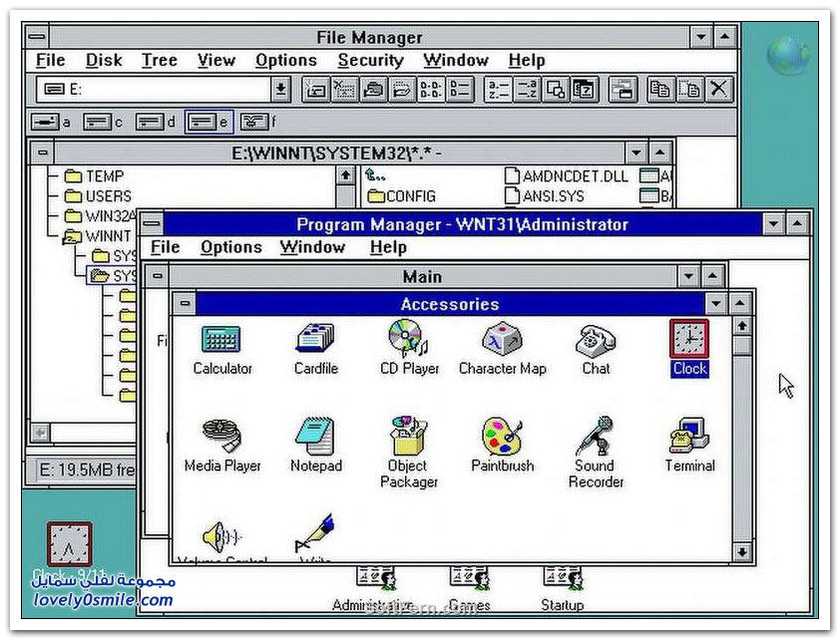Screen dimensions: 840x640
Task: Select the ANSI.SYS file
Action: (x=545, y=196)
